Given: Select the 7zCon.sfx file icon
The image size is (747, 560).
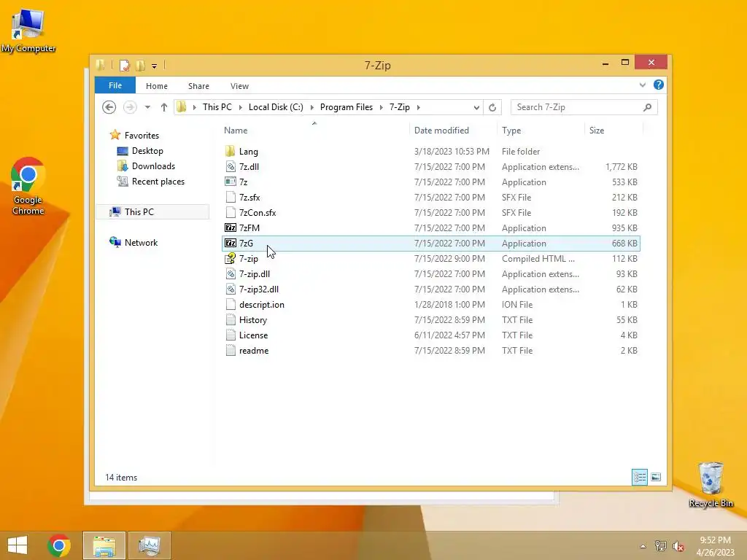Looking at the screenshot, I should [x=230, y=212].
